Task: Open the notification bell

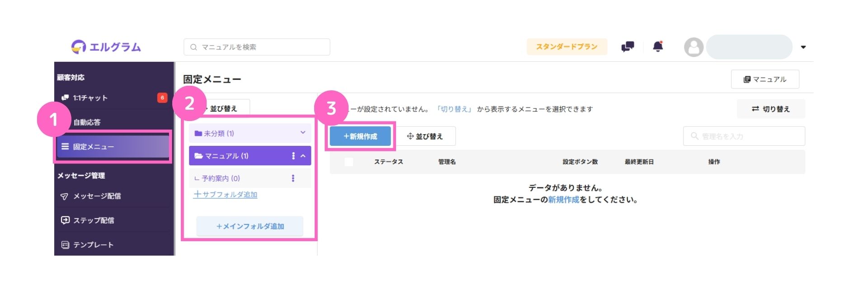Action: (x=658, y=47)
